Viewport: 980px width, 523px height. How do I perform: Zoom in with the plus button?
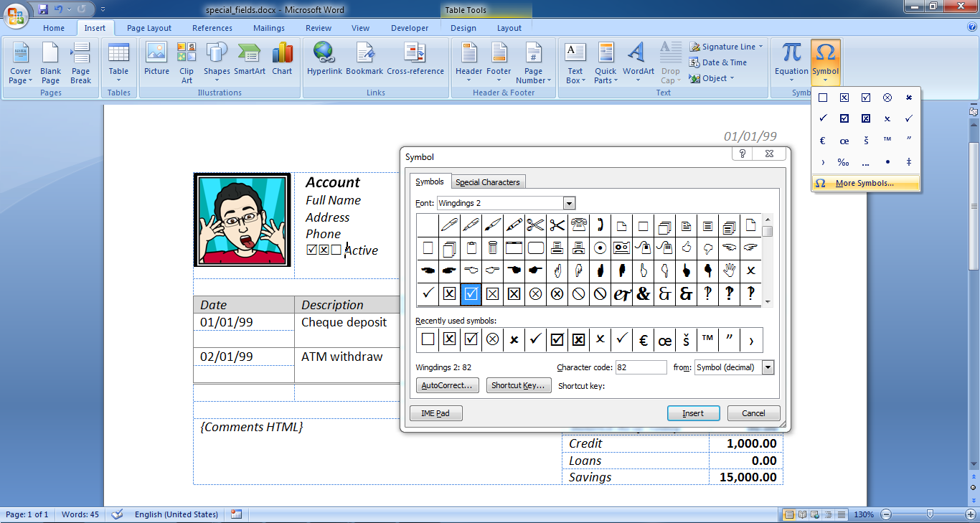[971, 514]
